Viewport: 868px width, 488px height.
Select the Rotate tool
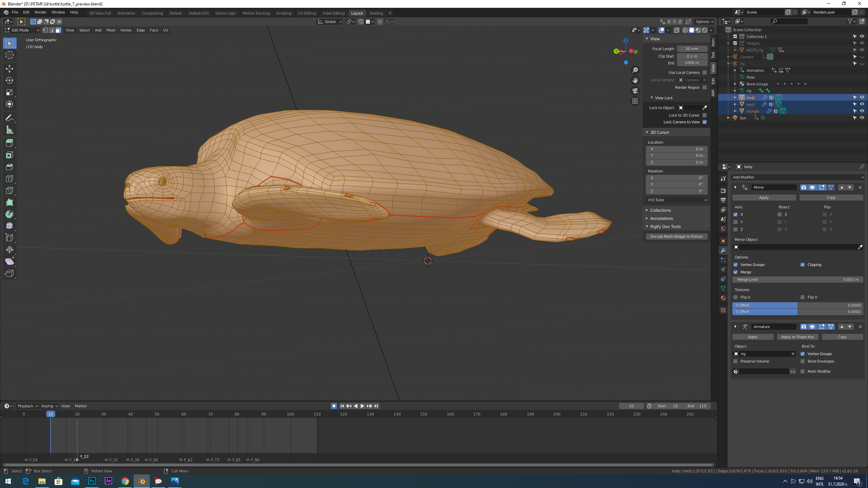[9, 80]
